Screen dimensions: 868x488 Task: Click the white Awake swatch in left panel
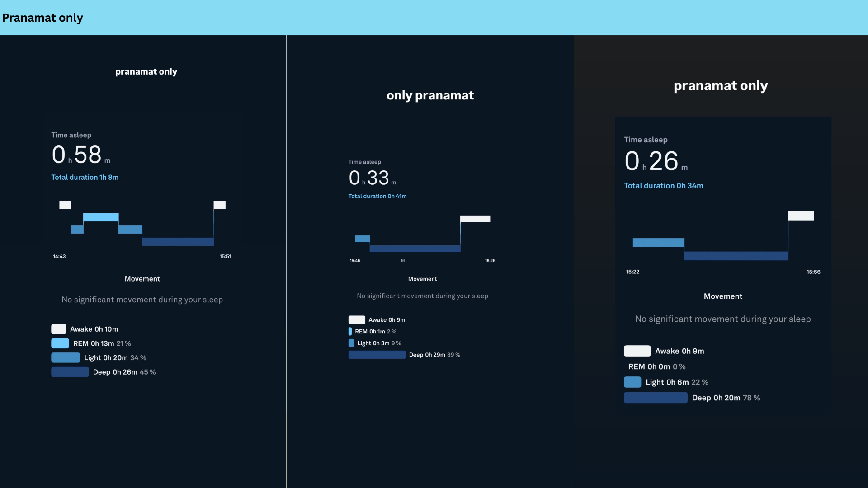pyautogui.click(x=59, y=329)
